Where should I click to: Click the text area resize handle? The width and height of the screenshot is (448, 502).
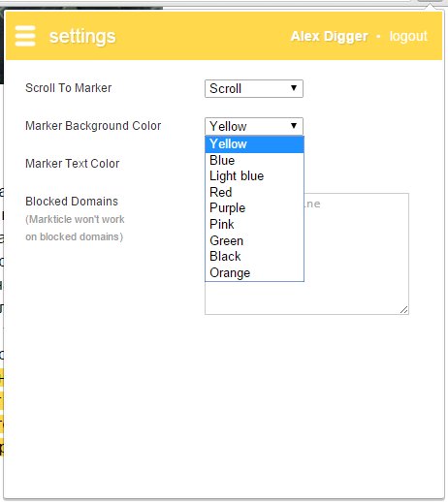404,310
